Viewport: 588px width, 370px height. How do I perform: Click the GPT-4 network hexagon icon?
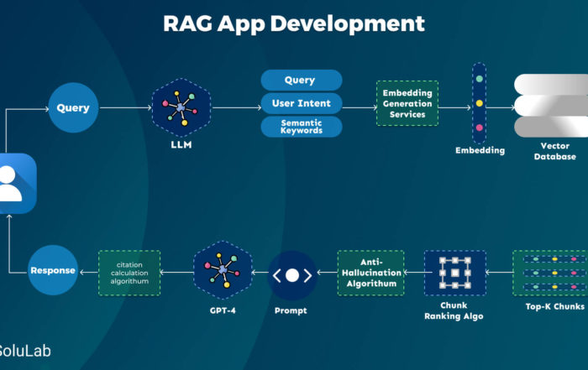(223, 270)
